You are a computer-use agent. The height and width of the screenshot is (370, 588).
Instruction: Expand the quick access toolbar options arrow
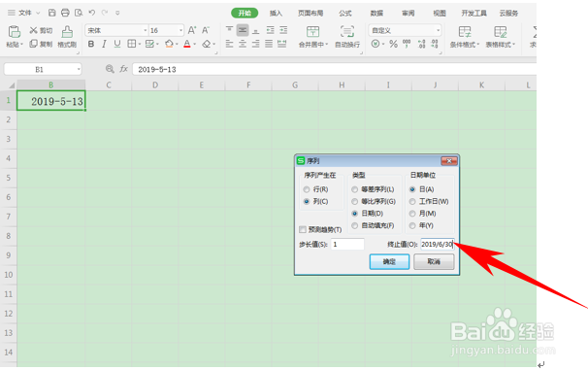(x=117, y=13)
